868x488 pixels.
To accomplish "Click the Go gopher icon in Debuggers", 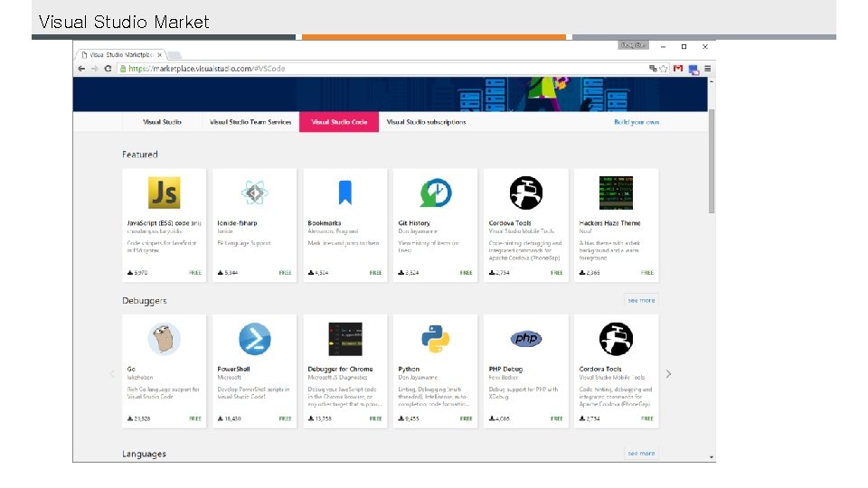I will [x=164, y=339].
